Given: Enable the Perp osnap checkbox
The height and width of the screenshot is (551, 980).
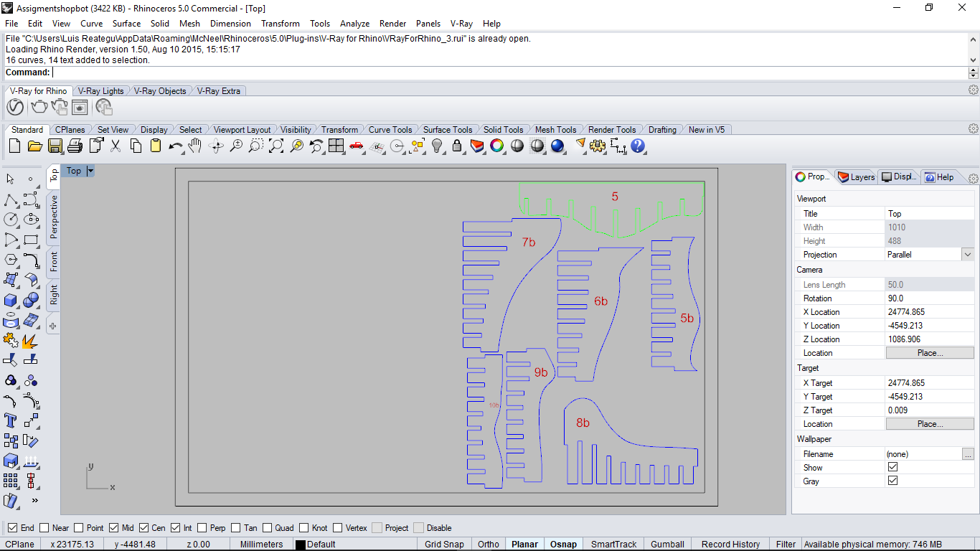Looking at the screenshot, I should (x=202, y=528).
